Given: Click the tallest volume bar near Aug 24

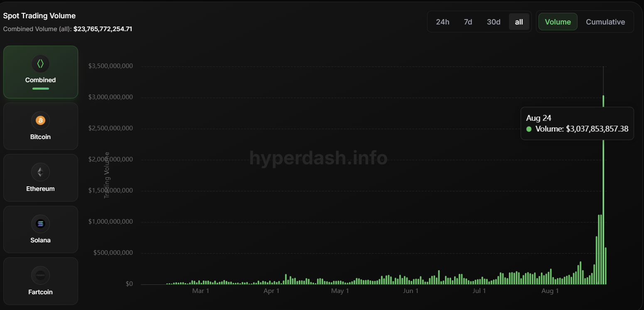Looking at the screenshot, I should point(603,187).
